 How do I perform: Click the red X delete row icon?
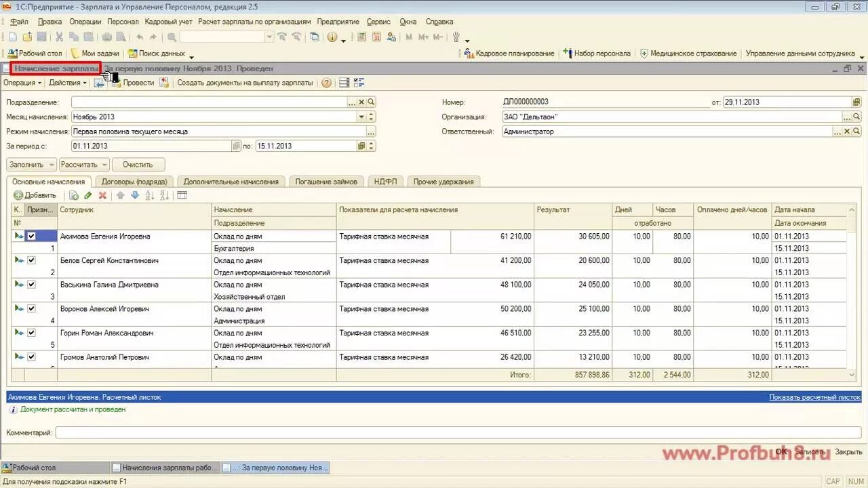(103, 195)
